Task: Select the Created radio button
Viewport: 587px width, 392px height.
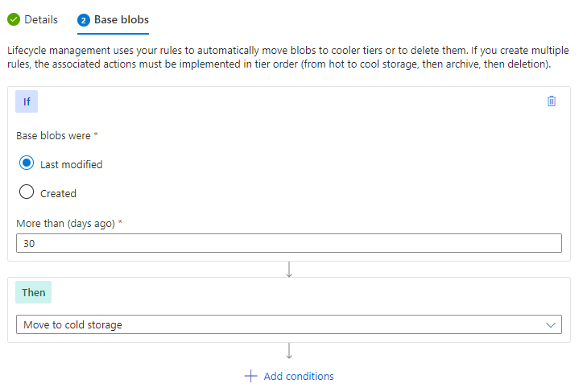Action: click(27, 192)
